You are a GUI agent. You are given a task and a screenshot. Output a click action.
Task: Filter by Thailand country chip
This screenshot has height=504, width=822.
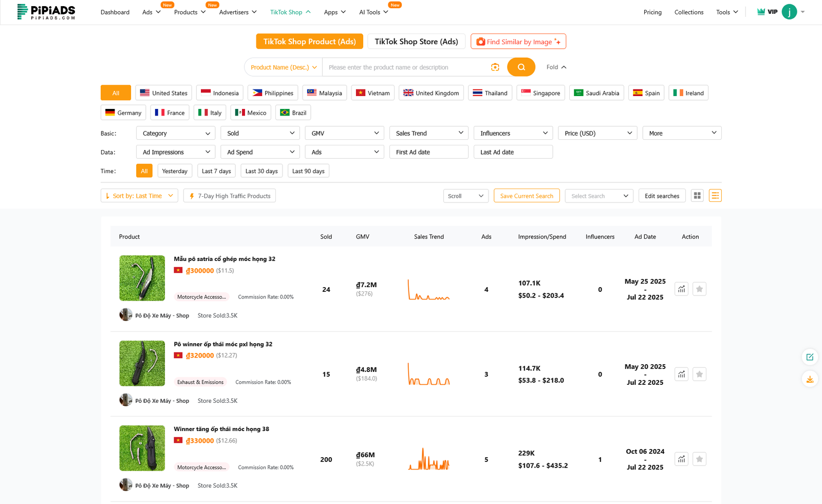coord(490,93)
